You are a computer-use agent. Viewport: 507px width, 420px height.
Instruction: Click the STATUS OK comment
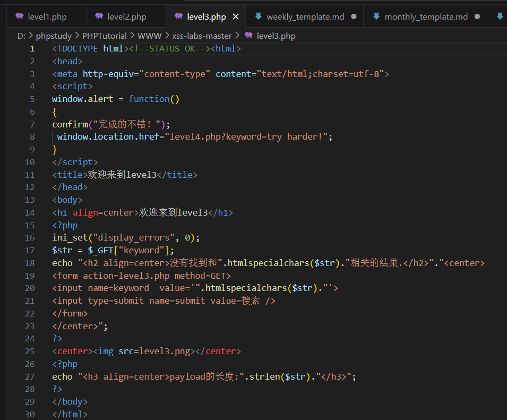[x=170, y=49]
